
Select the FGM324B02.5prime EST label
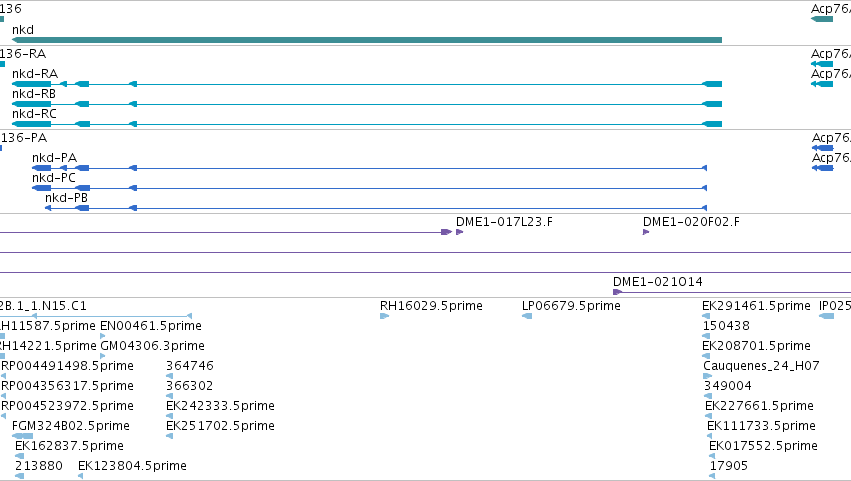coord(71,426)
